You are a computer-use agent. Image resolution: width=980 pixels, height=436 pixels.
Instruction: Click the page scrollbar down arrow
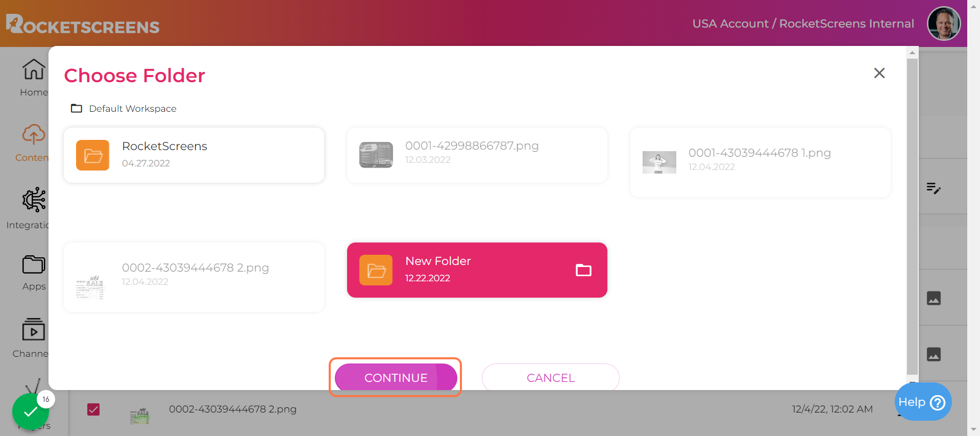coord(973,429)
